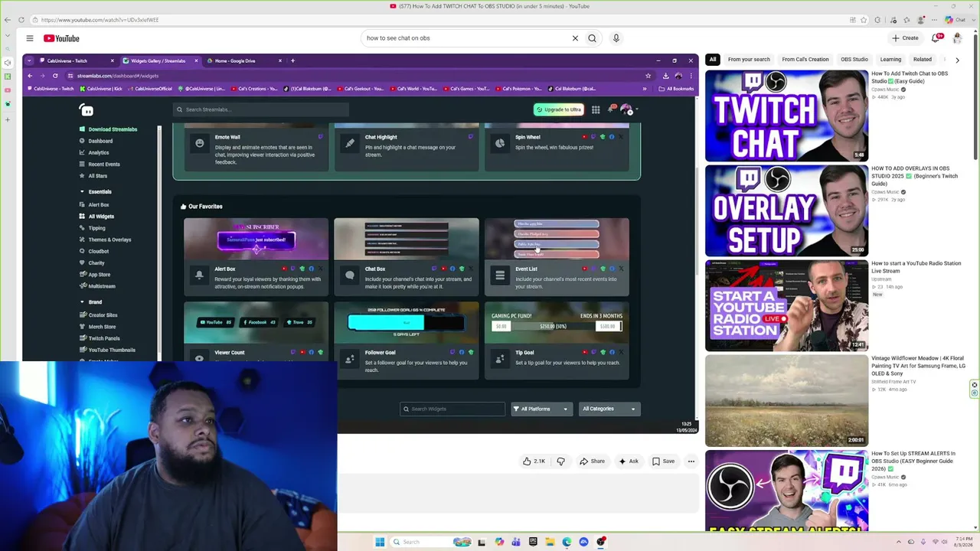Open Microsoft Edge from the taskbar

point(567,542)
